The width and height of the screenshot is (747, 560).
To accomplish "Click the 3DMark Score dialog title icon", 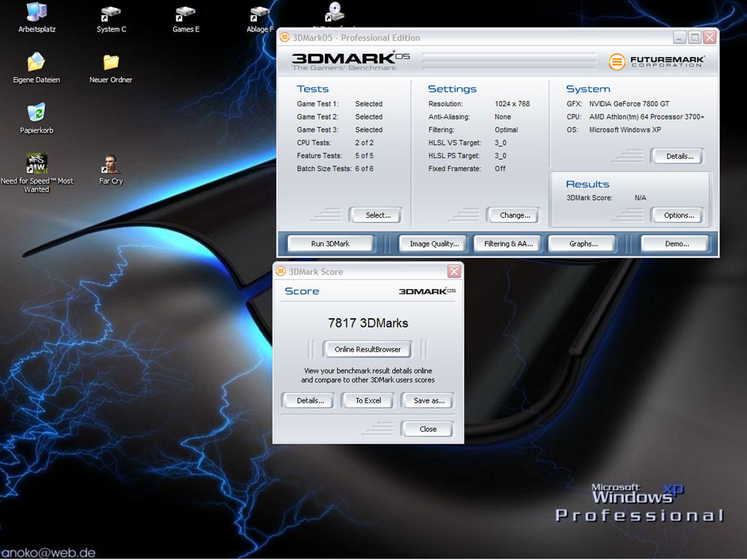I will (x=281, y=272).
